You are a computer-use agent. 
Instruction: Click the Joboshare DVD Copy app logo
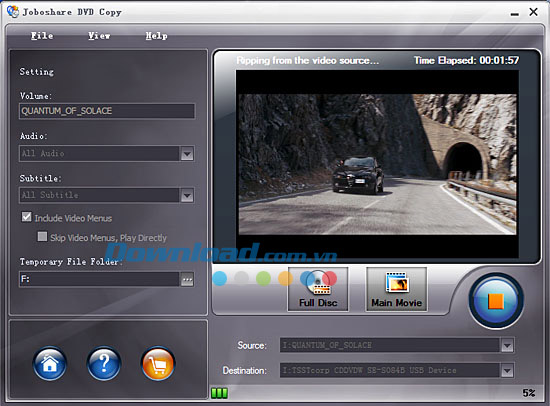tap(13, 11)
